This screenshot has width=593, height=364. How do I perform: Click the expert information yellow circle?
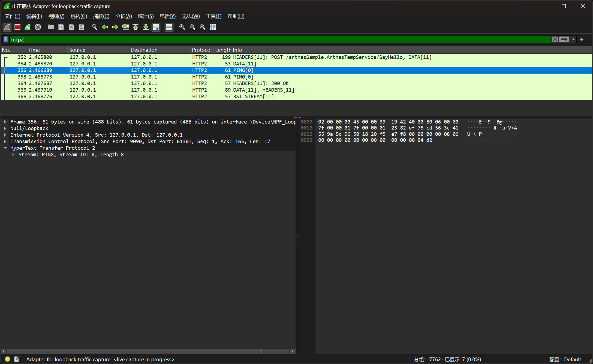[8, 359]
